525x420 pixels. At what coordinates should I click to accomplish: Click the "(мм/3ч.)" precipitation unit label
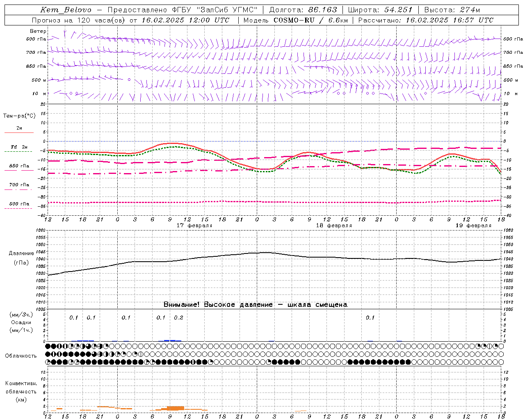[x=21, y=315]
